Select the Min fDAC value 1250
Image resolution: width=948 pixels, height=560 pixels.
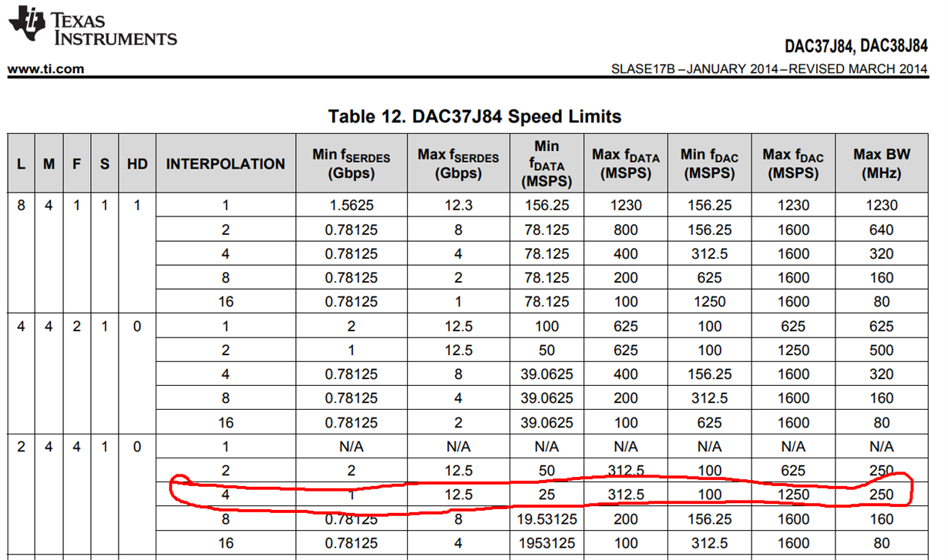[709, 302]
